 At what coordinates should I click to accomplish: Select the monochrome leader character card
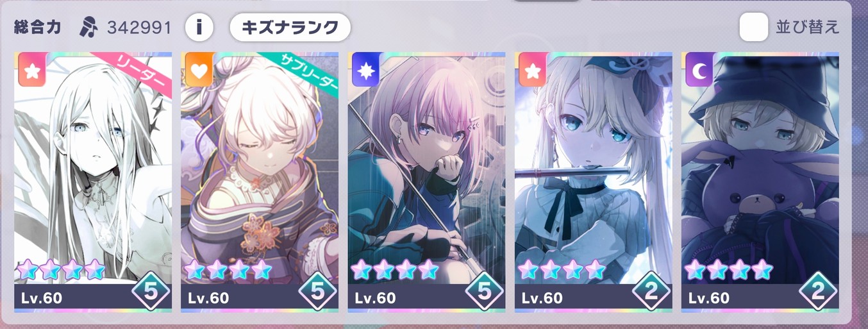pyautogui.click(x=93, y=183)
